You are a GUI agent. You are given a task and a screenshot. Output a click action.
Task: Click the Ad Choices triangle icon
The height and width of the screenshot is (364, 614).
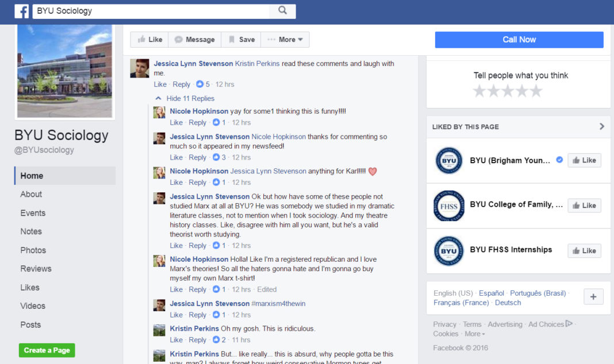click(569, 324)
